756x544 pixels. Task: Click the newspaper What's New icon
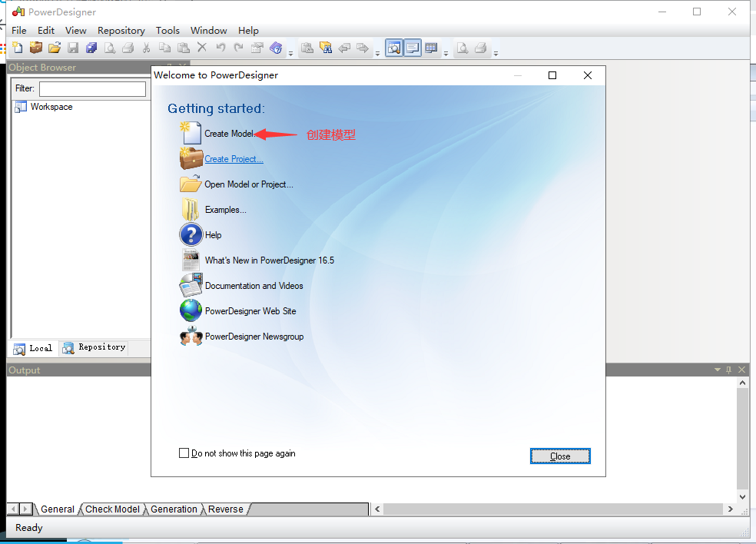point(191,260)
